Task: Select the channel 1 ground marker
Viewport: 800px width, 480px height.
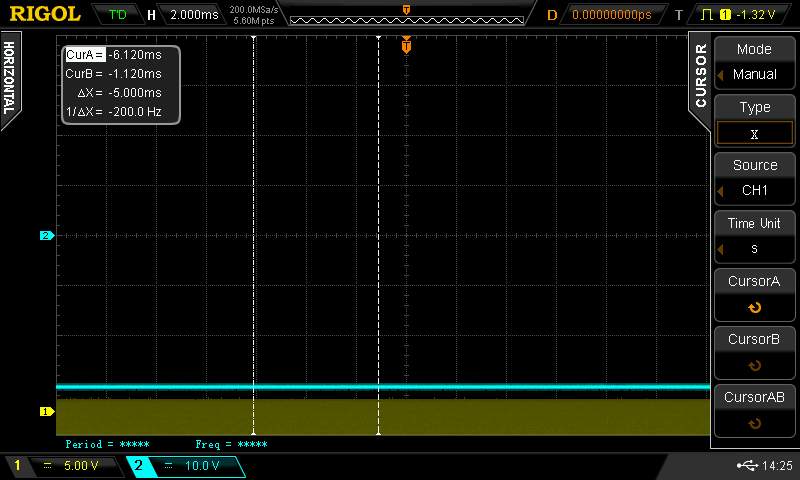Action: tap(46, 411)
